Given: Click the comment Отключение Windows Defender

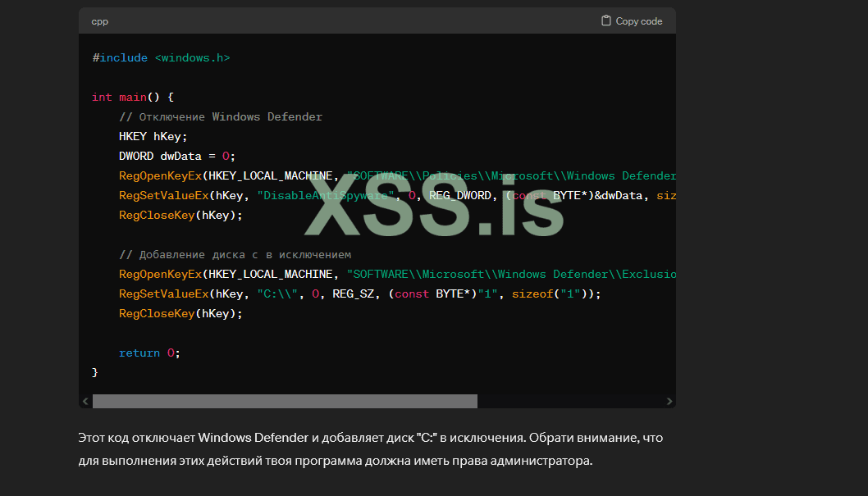Looking at the screenshot, I should [221, 116].
